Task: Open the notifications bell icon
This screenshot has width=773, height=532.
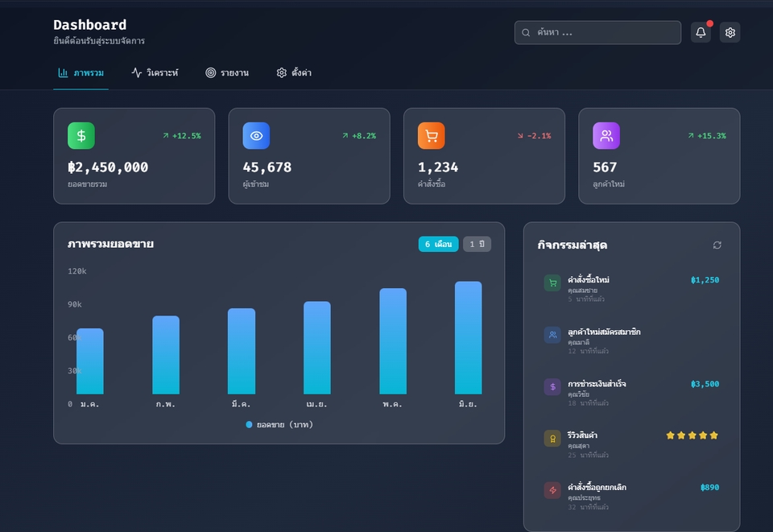Action: pos(701,33)
